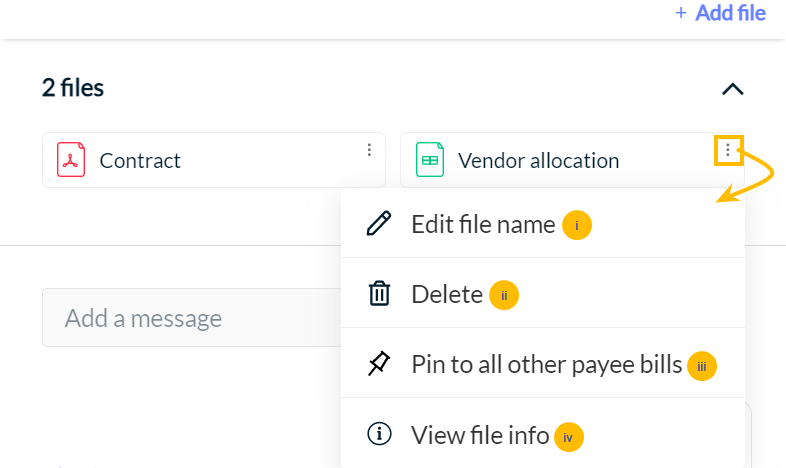Screen dimensions: 786x468
Task: Click the Add a message field
Action: tap(192, 318)
